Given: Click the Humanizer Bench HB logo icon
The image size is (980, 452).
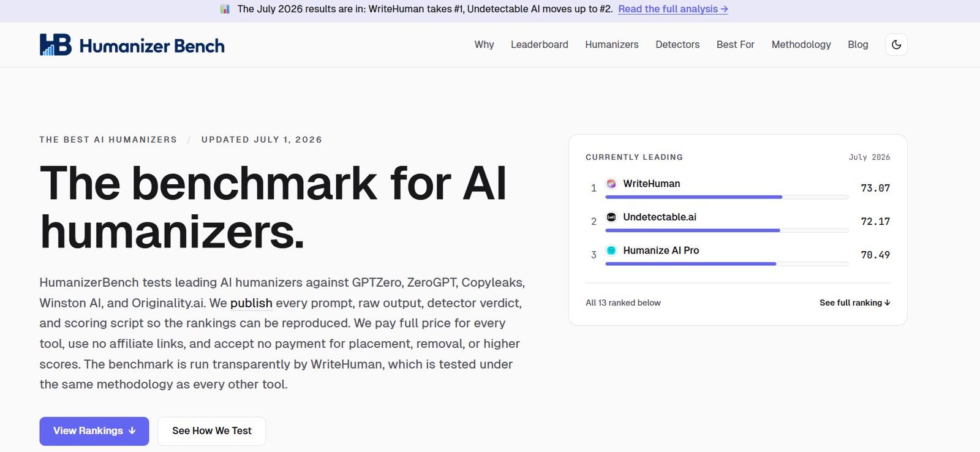Looking at the screenshot, I should tap(56, 45).
